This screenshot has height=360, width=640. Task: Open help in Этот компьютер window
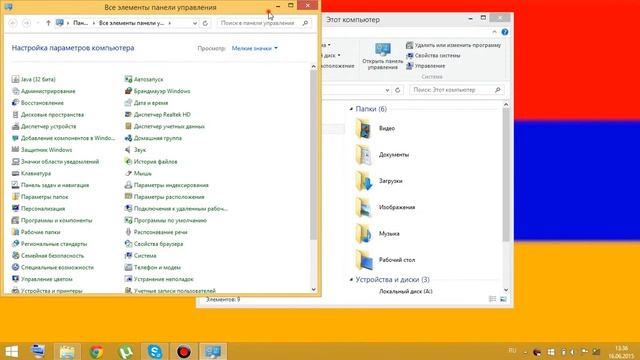505,32
